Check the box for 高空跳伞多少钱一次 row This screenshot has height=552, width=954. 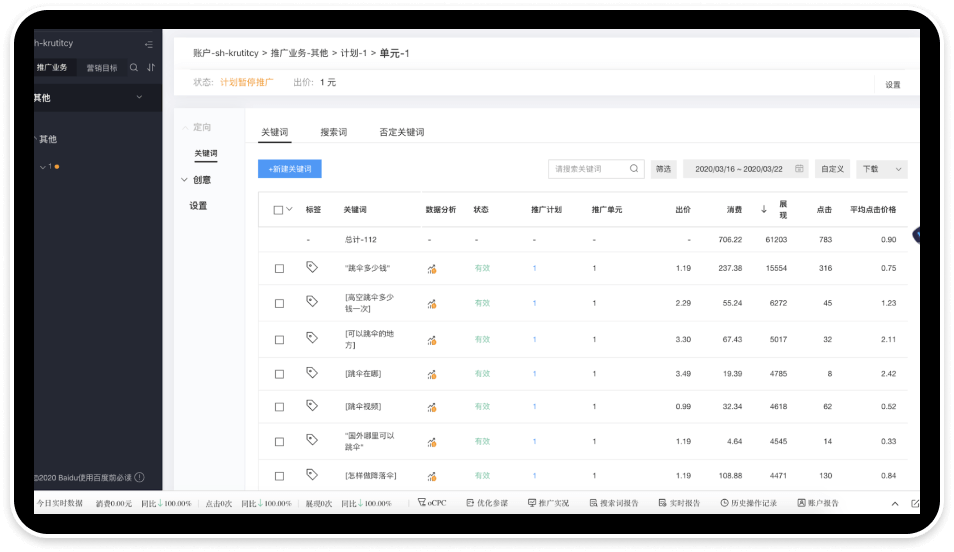coord(279,303)
